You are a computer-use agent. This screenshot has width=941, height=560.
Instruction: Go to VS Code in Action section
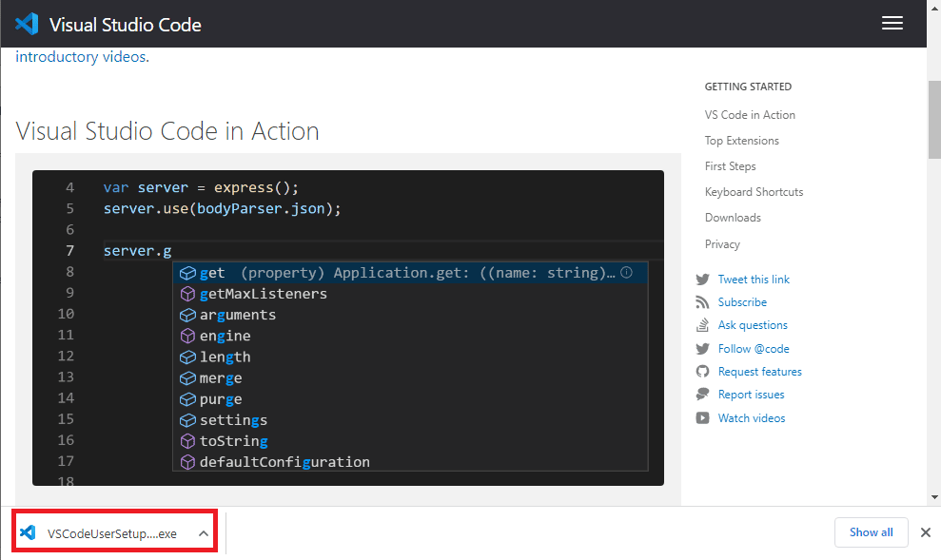pyautogui.click(x=750, y=114)
